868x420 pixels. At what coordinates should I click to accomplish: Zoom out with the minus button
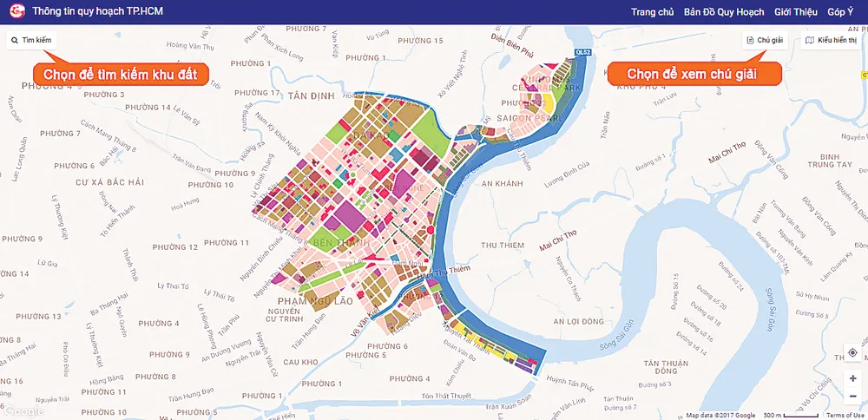[852, 397]
